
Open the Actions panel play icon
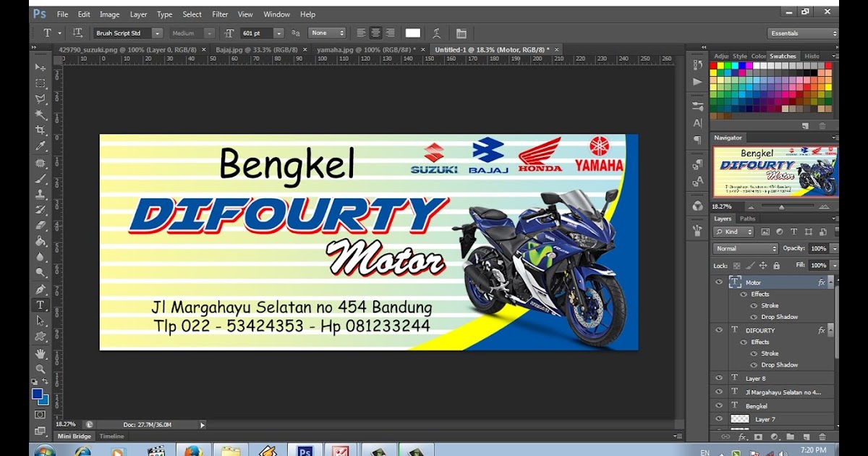click(697, 82)
